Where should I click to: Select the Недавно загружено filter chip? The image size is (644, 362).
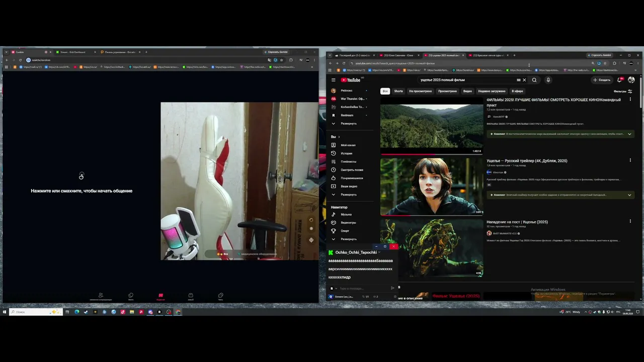492,91
